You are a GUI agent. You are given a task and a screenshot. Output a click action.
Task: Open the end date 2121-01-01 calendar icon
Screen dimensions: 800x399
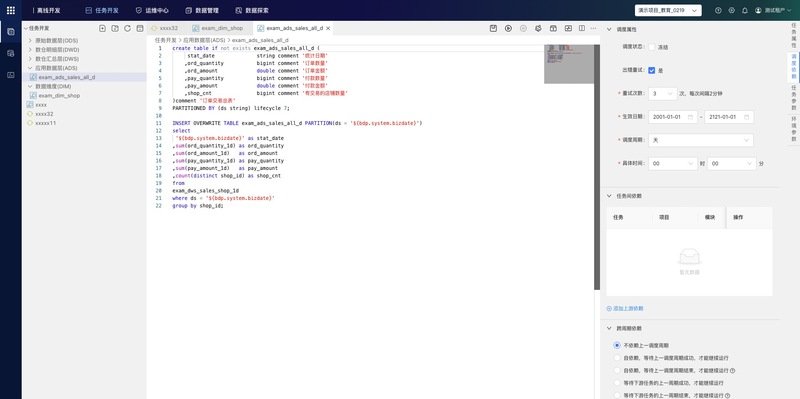coord(746,117)
